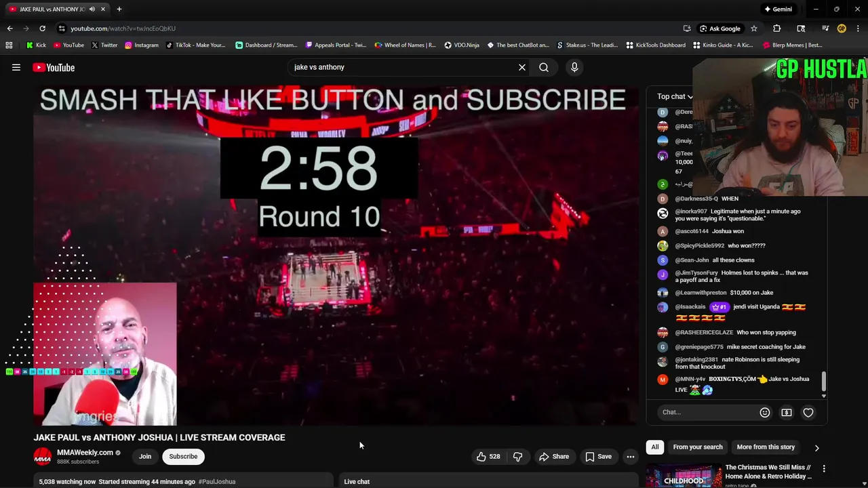Select the From your search chip
This screenshot has height=488, width=868.
pos(698,447)
